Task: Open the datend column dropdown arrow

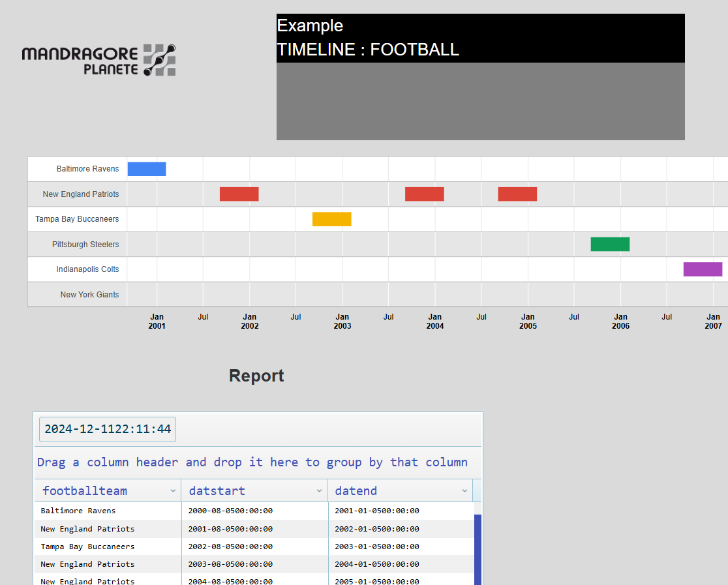Action: (464, 490)
